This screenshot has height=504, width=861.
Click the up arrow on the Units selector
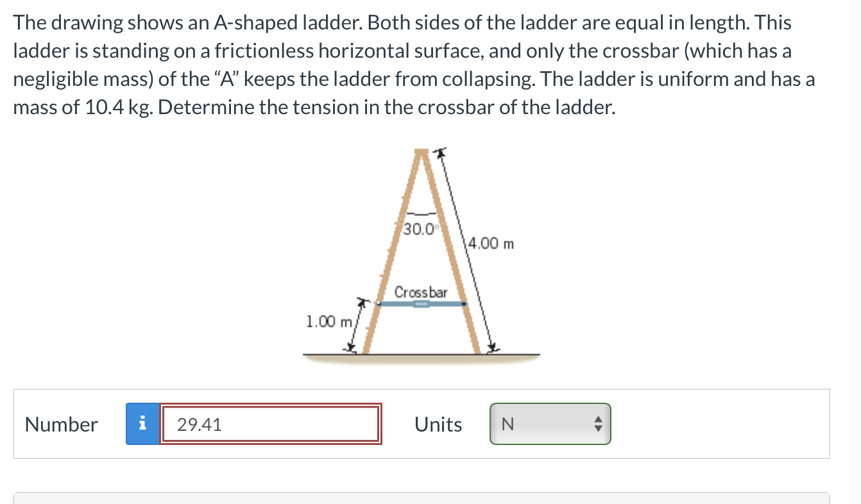point(598,420)
